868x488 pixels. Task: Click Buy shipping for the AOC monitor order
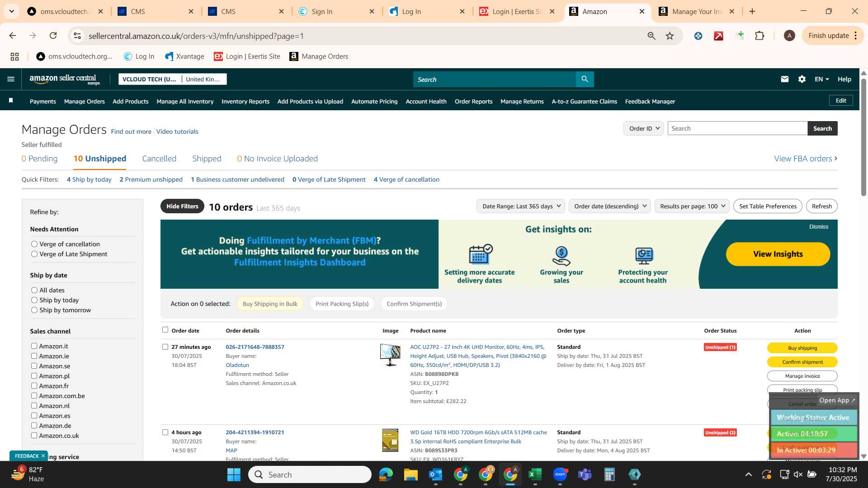coord(802,348)
